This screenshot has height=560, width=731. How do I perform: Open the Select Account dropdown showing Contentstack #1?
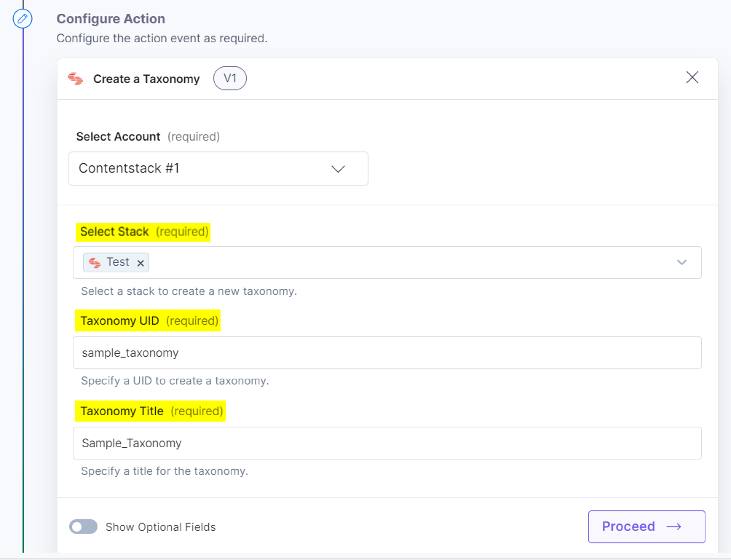click(x=218, y=168)
